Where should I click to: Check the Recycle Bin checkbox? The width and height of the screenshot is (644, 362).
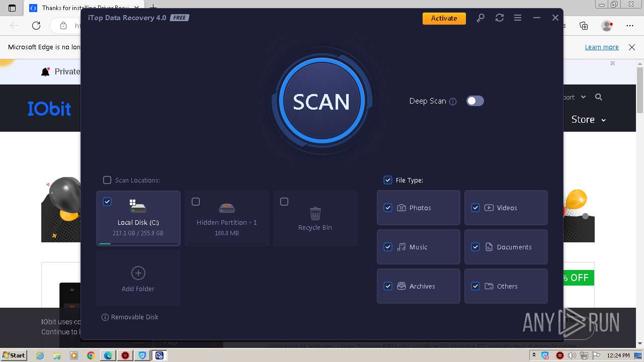coord(284,202)
